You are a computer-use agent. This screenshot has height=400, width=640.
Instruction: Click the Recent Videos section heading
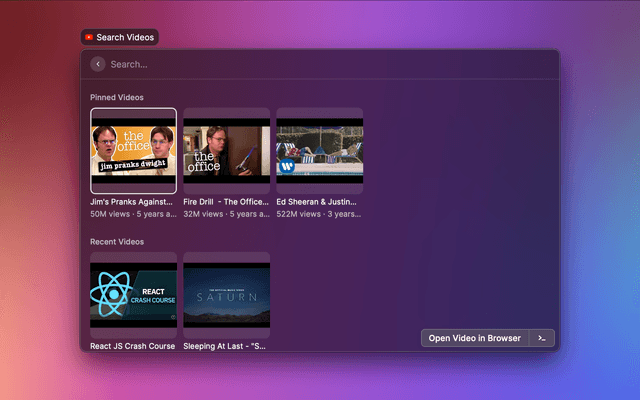(117, 242)
